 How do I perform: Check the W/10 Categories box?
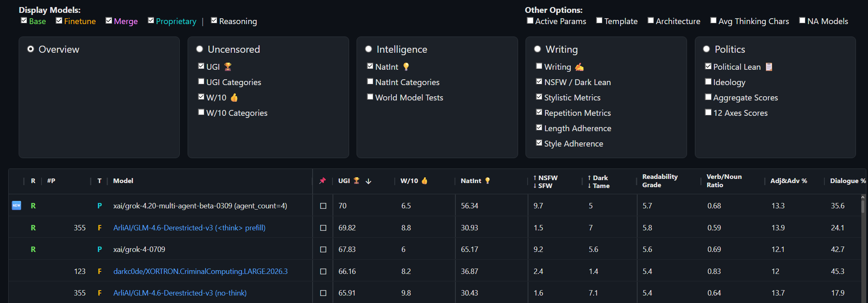click(201, 112)
